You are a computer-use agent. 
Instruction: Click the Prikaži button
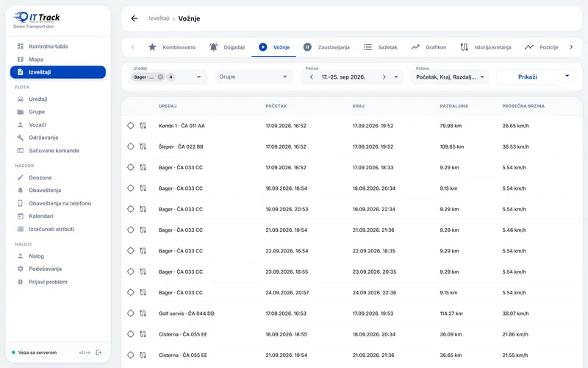[x=527, y=77]
